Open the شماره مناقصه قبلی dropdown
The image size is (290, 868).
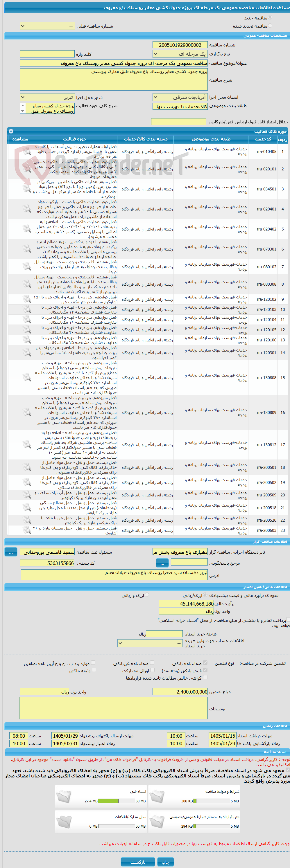pos(47,26)
